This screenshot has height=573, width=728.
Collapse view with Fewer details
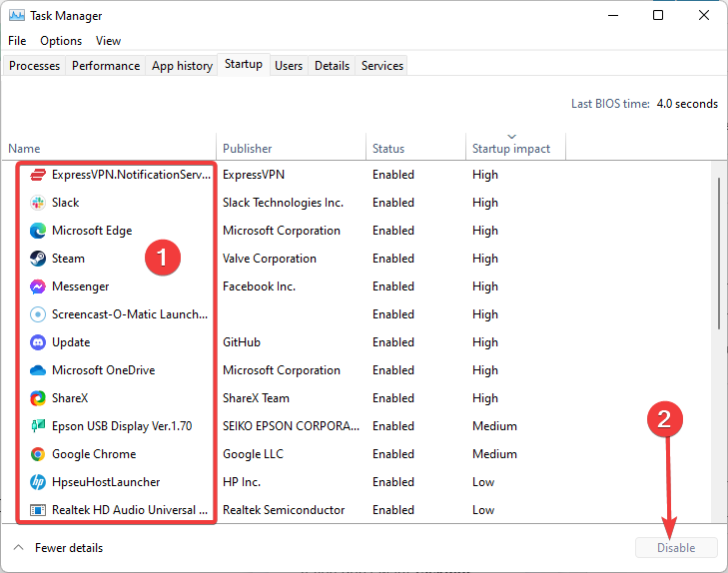click(59, 548)
